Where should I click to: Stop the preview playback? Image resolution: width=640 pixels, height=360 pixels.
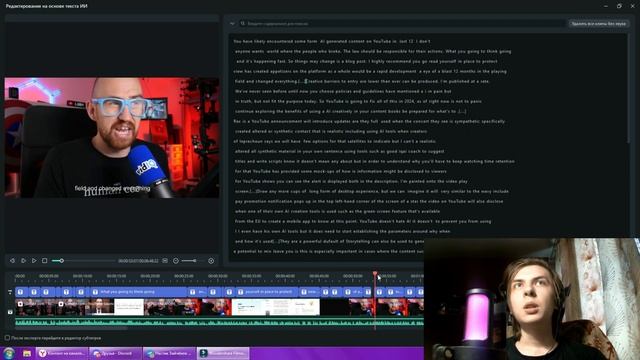[x=44, y=261]
